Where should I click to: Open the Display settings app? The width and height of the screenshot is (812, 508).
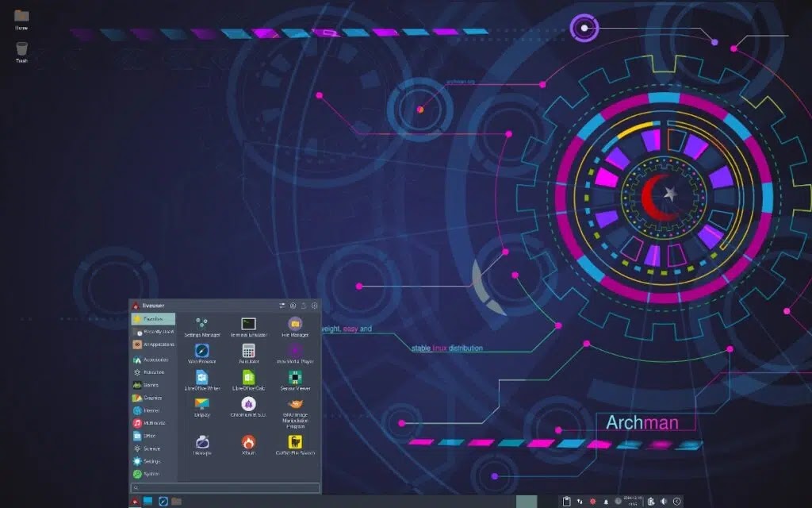[202, 408]
